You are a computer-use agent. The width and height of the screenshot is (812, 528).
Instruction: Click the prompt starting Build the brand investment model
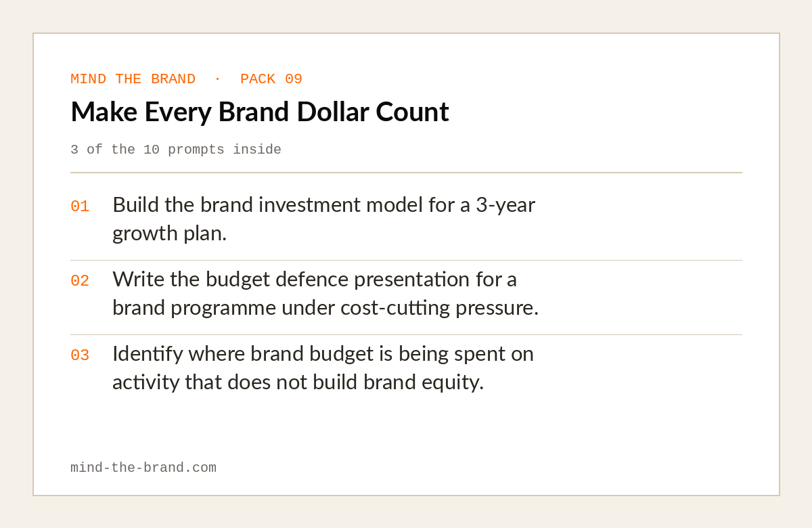[x=323, y=219]
